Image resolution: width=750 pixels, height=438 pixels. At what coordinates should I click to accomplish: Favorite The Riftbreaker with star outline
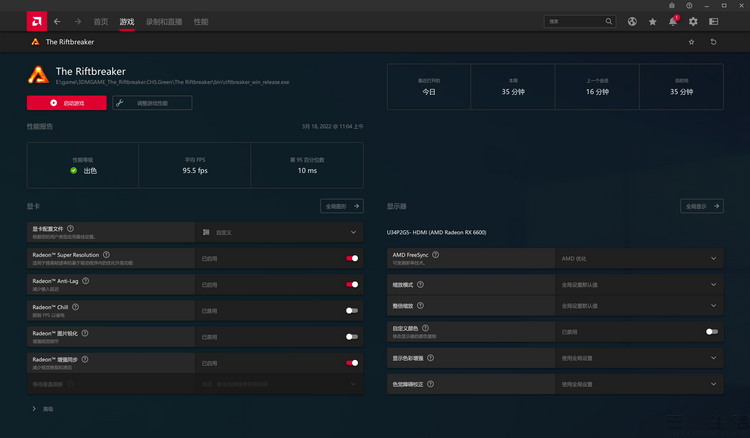(x=691, y=42)
